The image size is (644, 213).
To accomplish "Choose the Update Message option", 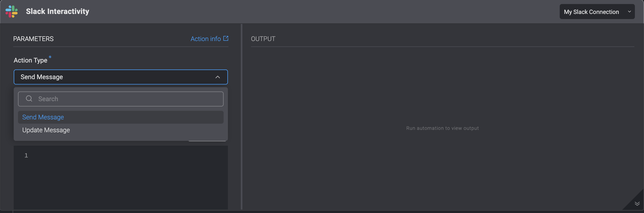I will 121,130.
